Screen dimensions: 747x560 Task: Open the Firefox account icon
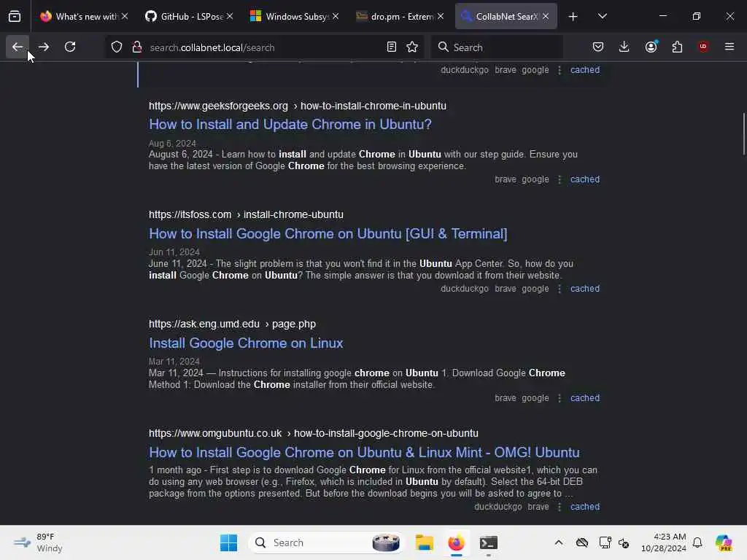click(x=651, y=47)
